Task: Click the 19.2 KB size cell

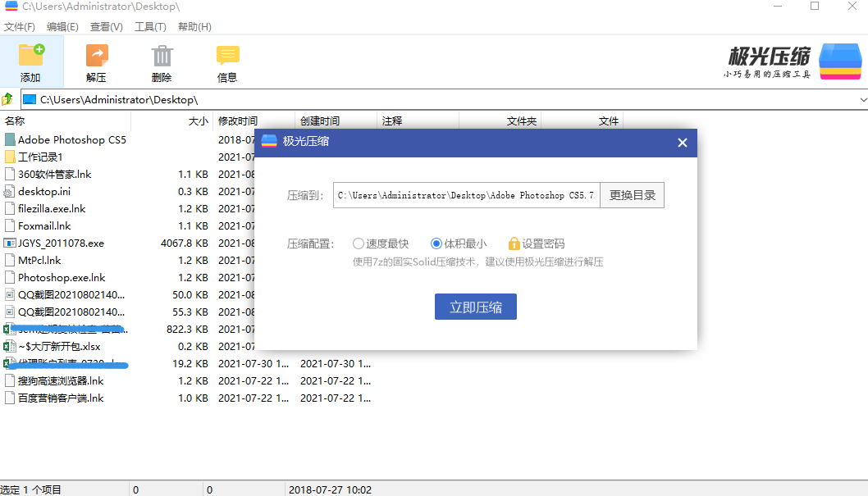Action: coord(190,364)
